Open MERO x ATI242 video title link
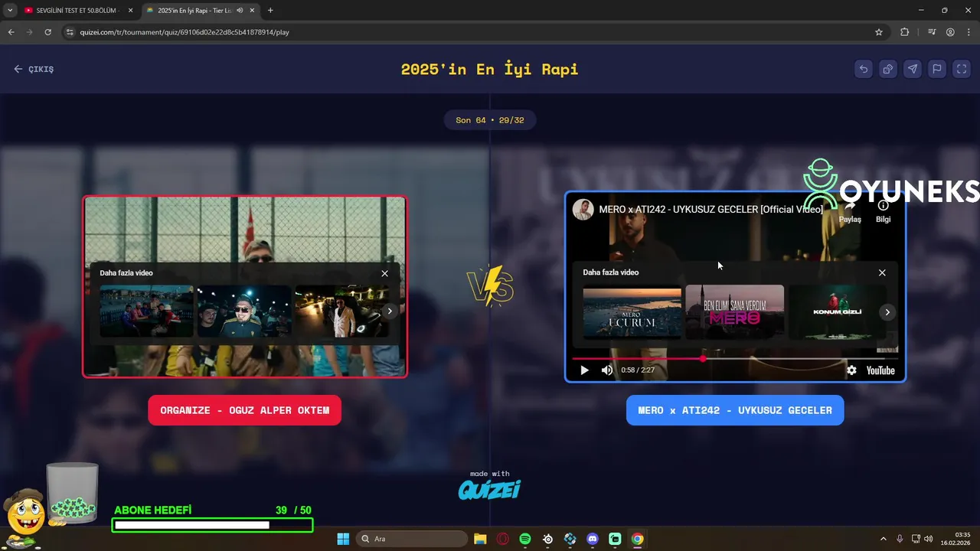The image size is (980, 551). 711,210
